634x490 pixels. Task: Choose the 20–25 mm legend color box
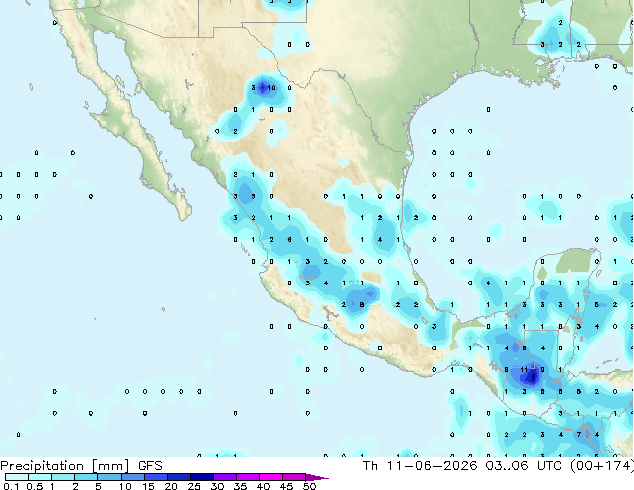click(178, 477)
